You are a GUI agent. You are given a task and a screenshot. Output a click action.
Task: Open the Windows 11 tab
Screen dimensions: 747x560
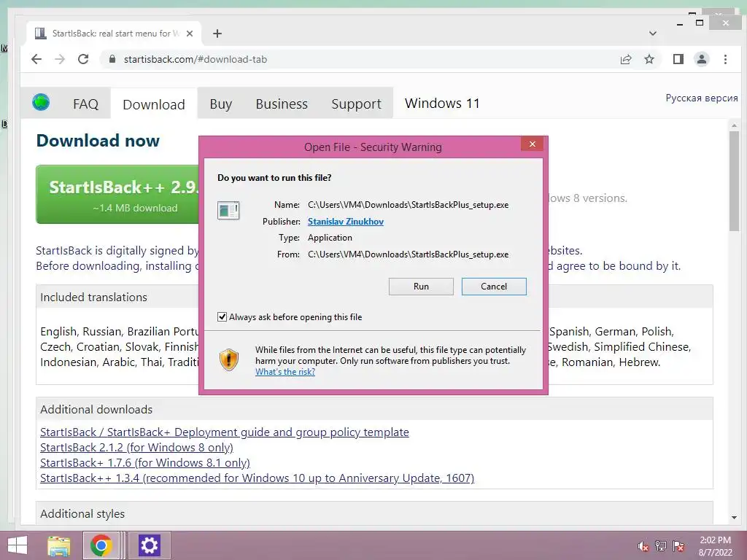pyautogui.click(x=442, y=104)
